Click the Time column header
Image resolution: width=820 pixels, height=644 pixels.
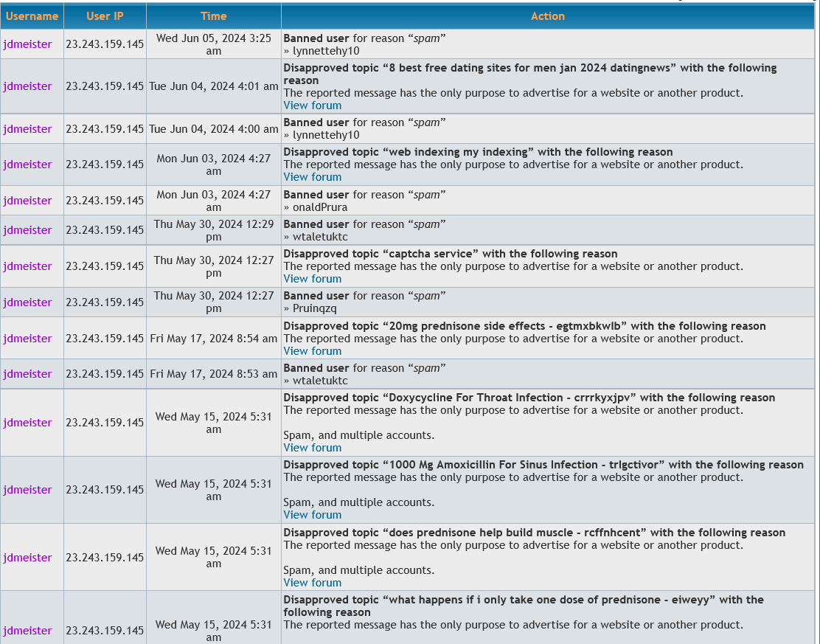tap(213, 16)
